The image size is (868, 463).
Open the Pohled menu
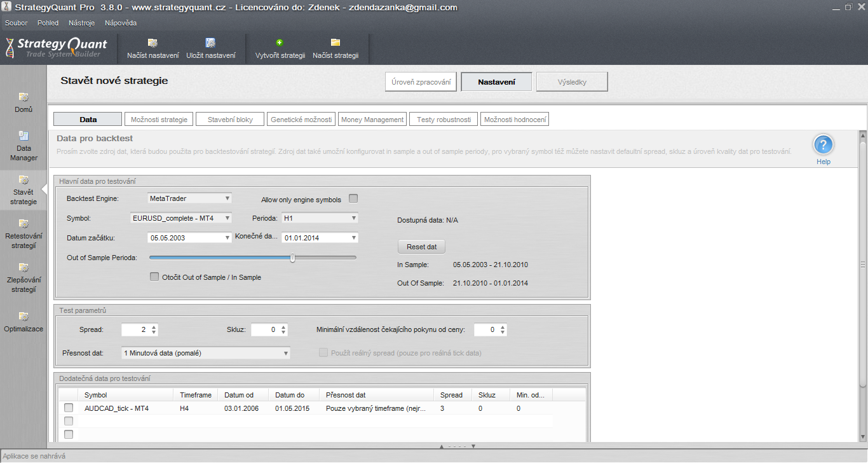point(48,23)
